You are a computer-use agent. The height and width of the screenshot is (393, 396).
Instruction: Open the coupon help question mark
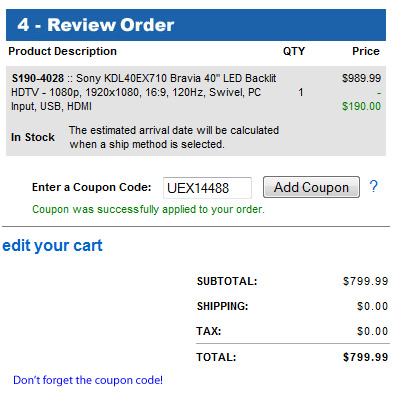point(374,186)
